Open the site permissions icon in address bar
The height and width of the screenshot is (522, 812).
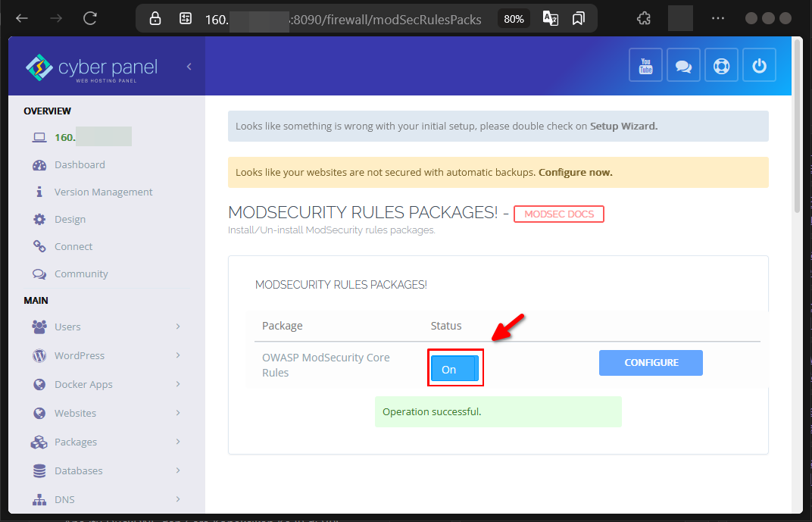(x=185, y=19)
